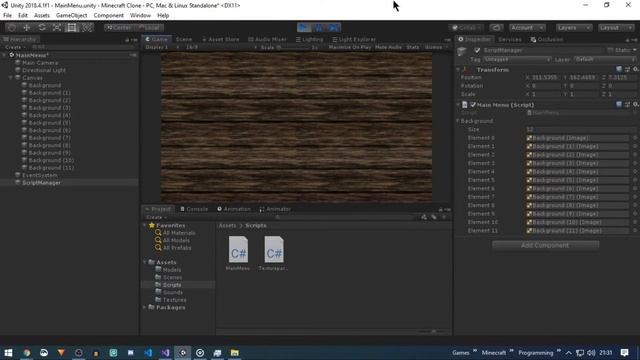The image size is (640, 360).
Task: Switch to the Light Explorer tab
Action: [x=354, y=39]
